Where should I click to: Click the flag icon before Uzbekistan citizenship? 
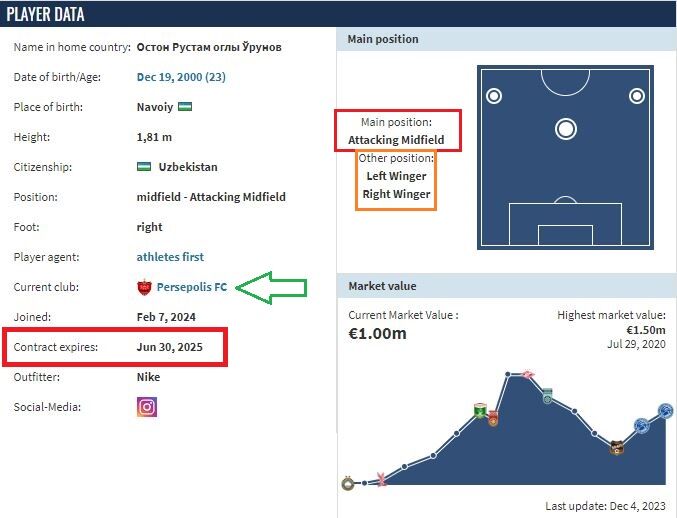[144, 167]
